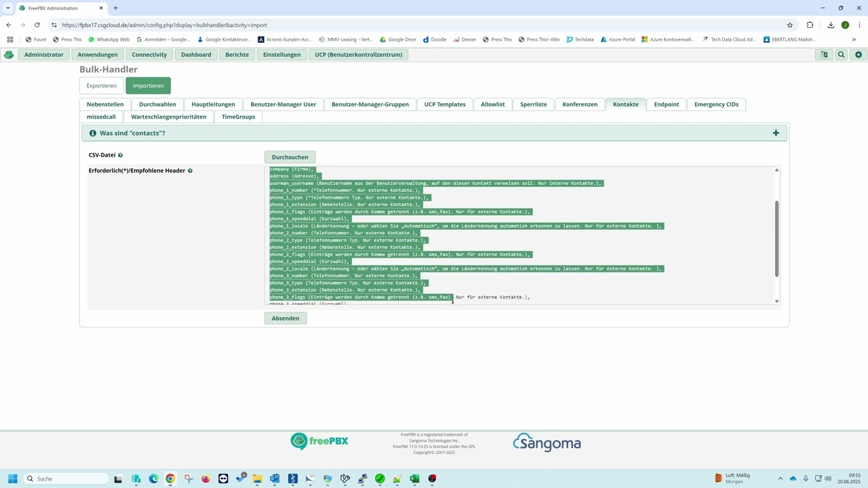Click the Windows taskbar Suche box
Image resolution: width=868 pixels, height=488 pixels.
click(66, 479)
